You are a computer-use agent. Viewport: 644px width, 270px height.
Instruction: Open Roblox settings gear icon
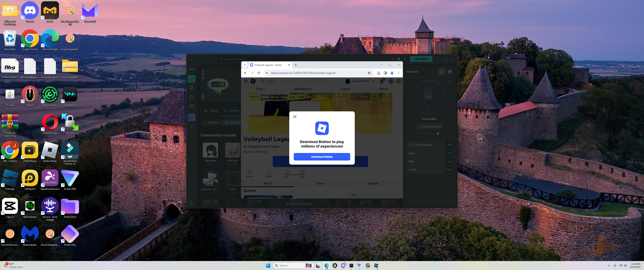(x=399, y=81)
